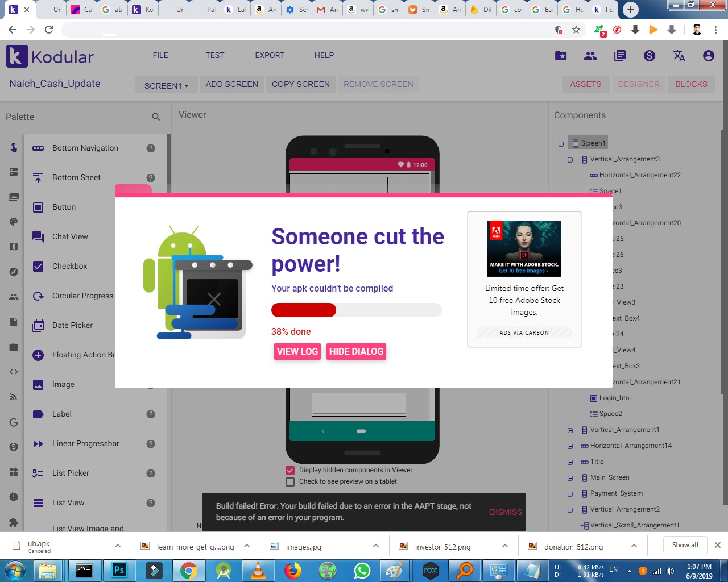Image resolution: width=728 pixels, height=582 pixels.
Task: Click the library books icon in header
Action: (x=620, y=56)
